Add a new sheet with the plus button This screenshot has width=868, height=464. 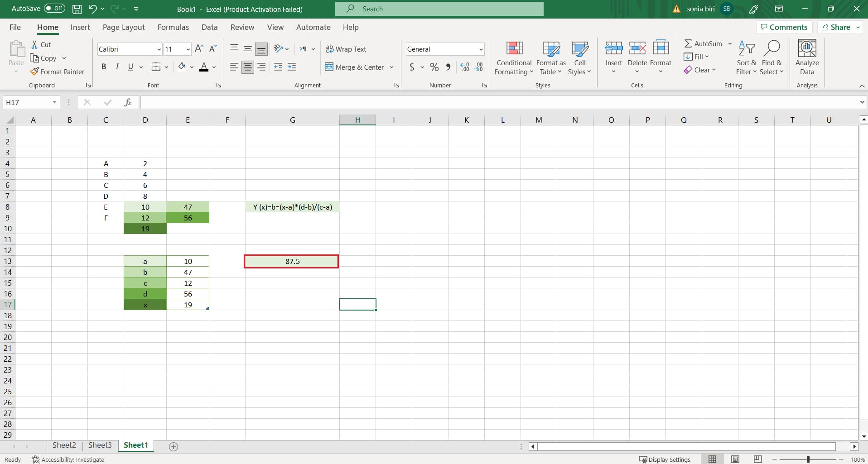(x=174, y=446)
